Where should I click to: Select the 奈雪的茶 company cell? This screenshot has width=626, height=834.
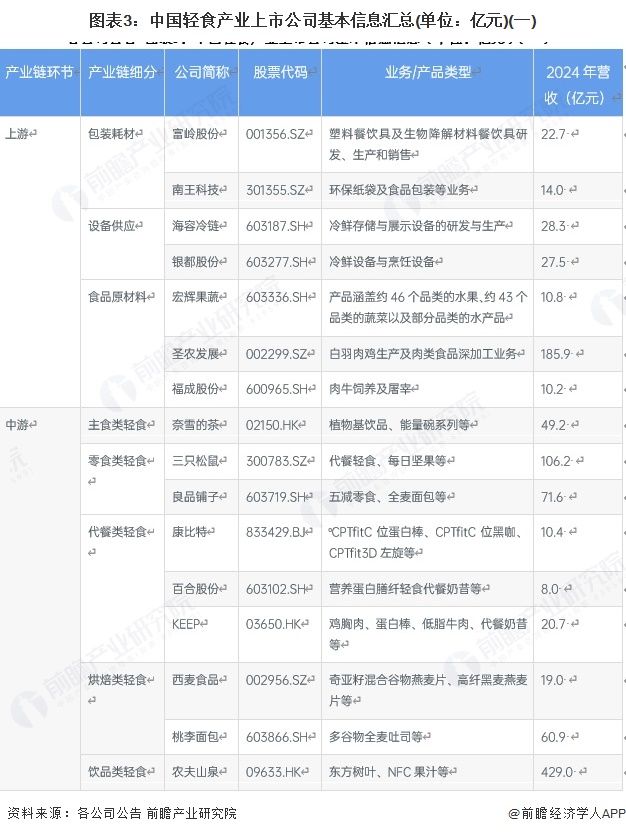click(199, 425)
